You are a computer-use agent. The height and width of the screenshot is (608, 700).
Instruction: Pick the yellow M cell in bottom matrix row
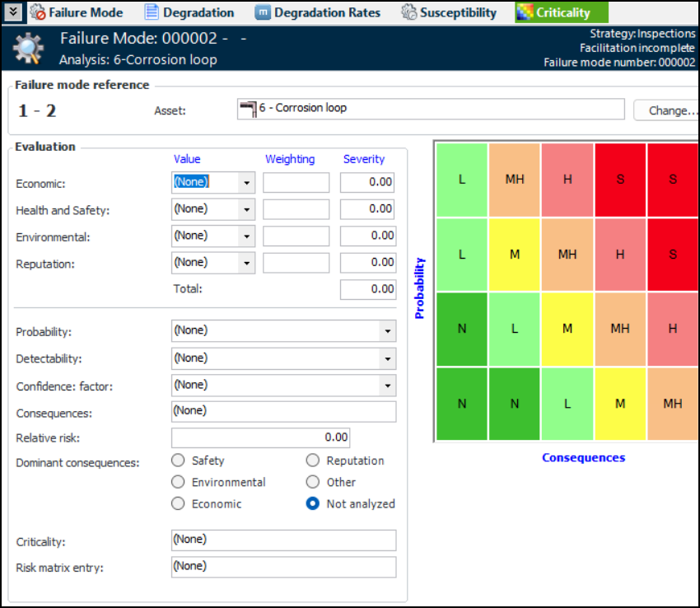pyautogui.click(x=620, y=404)
